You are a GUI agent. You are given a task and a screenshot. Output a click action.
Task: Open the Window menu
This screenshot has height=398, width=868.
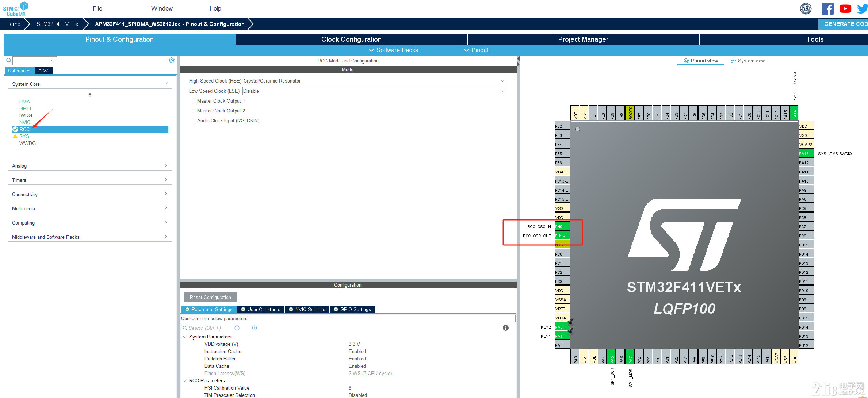162,8
